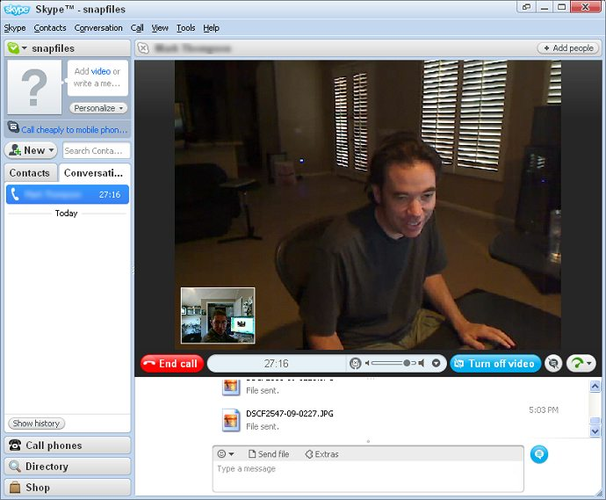The width and height of the screenshot is (606, 500).
Task: Click the telephone icon on Call phones
Action: pyautogui.click(x=15, y=445)
